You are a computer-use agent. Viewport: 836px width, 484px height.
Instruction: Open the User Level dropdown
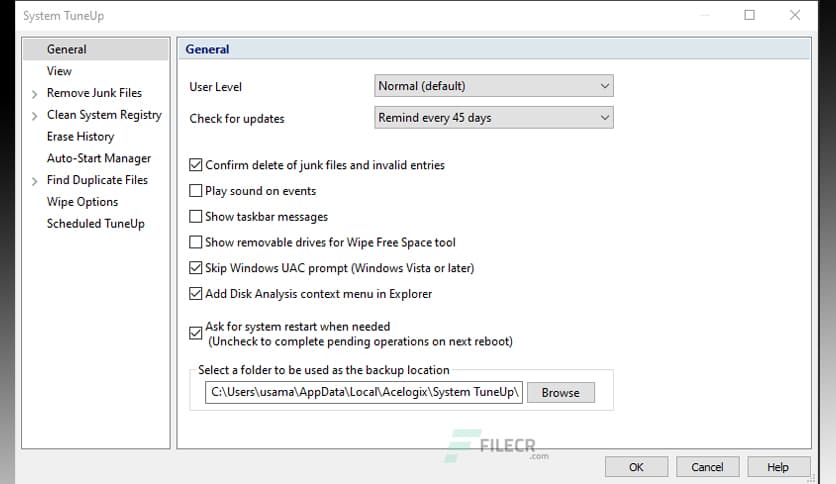(x=494, y=86)
